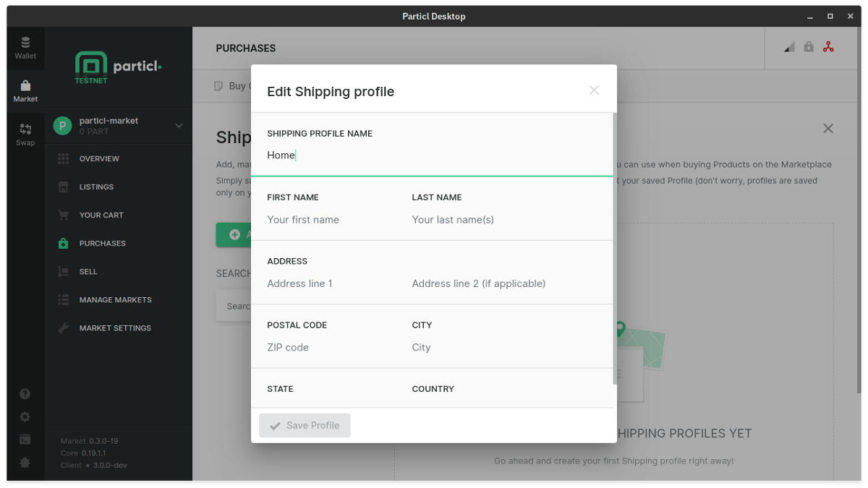Open the help question mark icon
868x488 pixels.
click(25, 394)
